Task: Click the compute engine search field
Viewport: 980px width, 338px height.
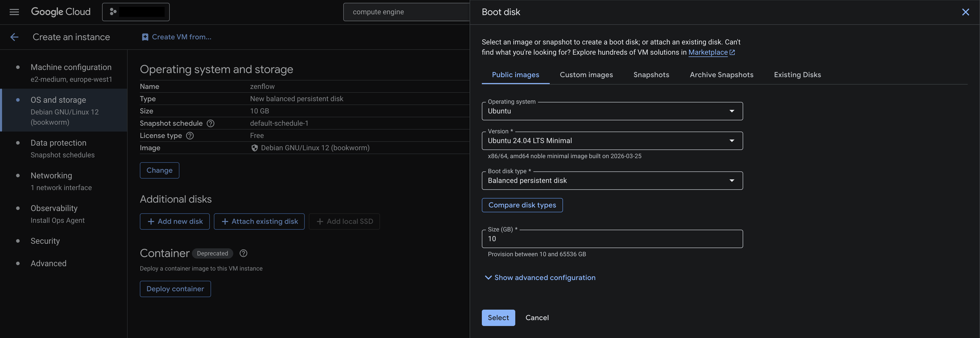Action: click(406, 12)
